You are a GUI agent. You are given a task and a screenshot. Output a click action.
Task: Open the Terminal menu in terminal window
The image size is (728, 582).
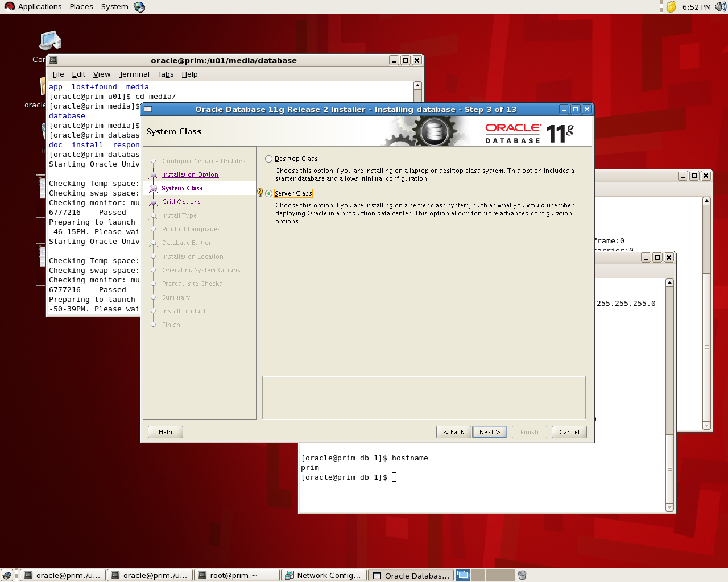pyautogui.click(x=134, y=74)
